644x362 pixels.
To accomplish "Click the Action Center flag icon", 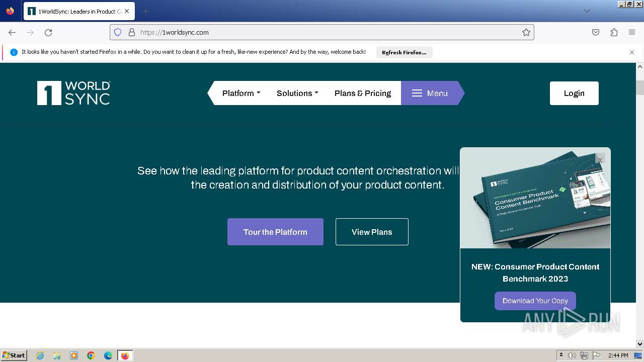I will click(596, 355).
